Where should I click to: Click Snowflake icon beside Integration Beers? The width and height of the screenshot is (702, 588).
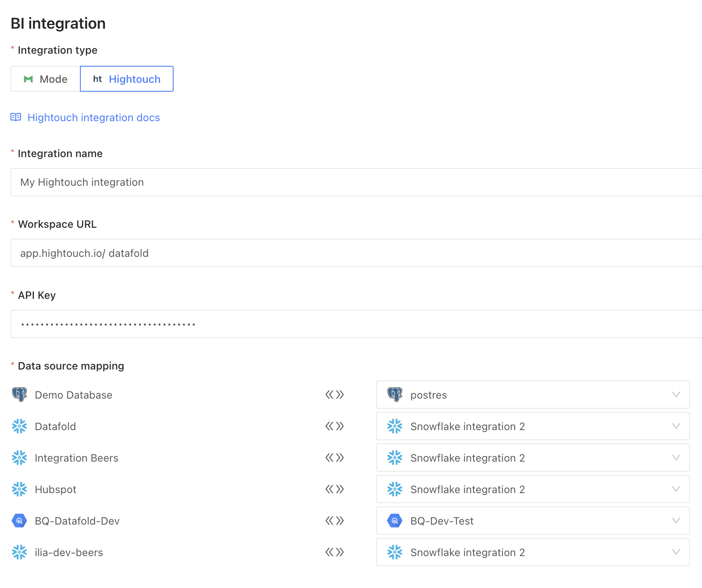point(19,458)
